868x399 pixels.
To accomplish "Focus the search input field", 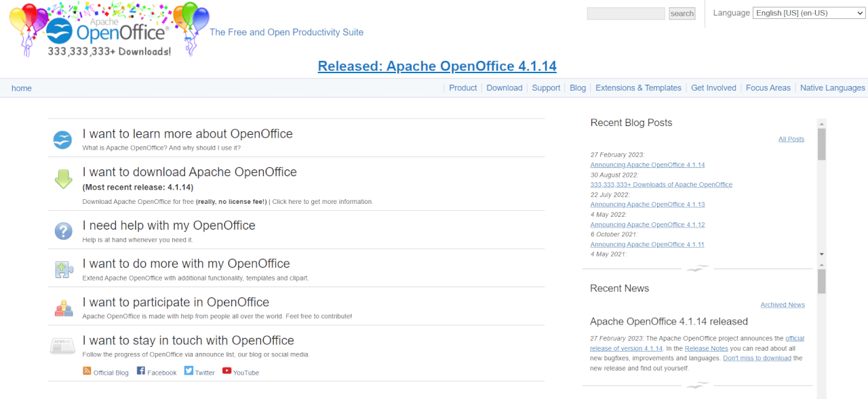I will tap(625, 14).
